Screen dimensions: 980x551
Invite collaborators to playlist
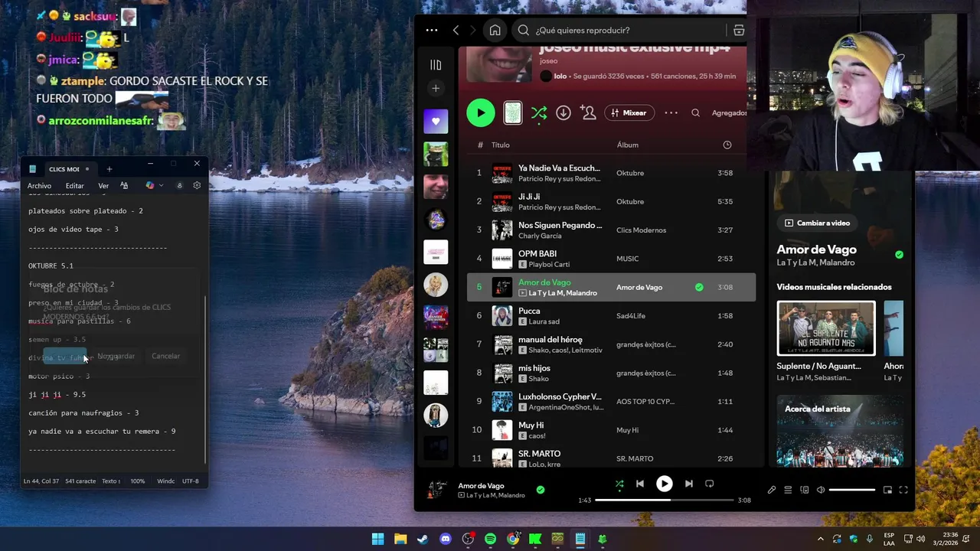pyautogui.click(x=588, y=112)
